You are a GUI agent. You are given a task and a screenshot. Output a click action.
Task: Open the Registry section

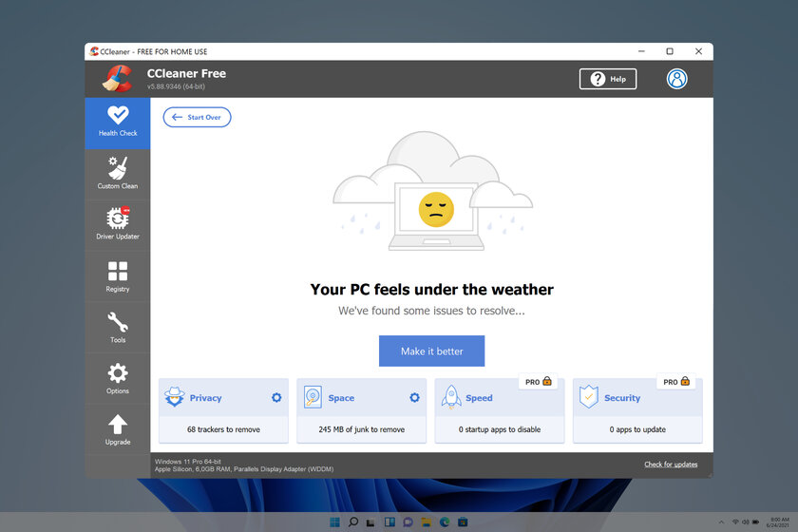[x=118, y=276]
